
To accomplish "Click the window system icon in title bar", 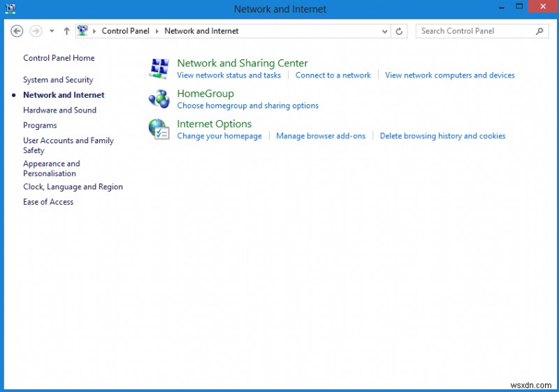I will pos(10,8).
